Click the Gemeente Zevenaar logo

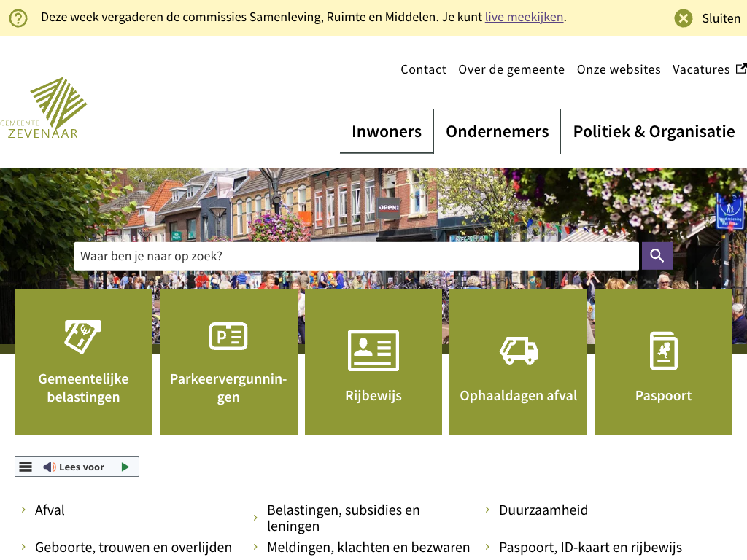click(x=45, y=108)
